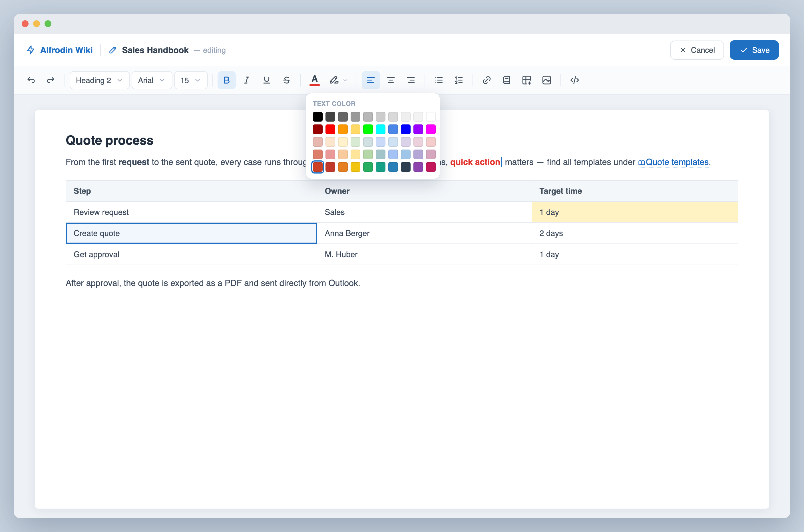
Task: Align text center
Action: [391, 80]
